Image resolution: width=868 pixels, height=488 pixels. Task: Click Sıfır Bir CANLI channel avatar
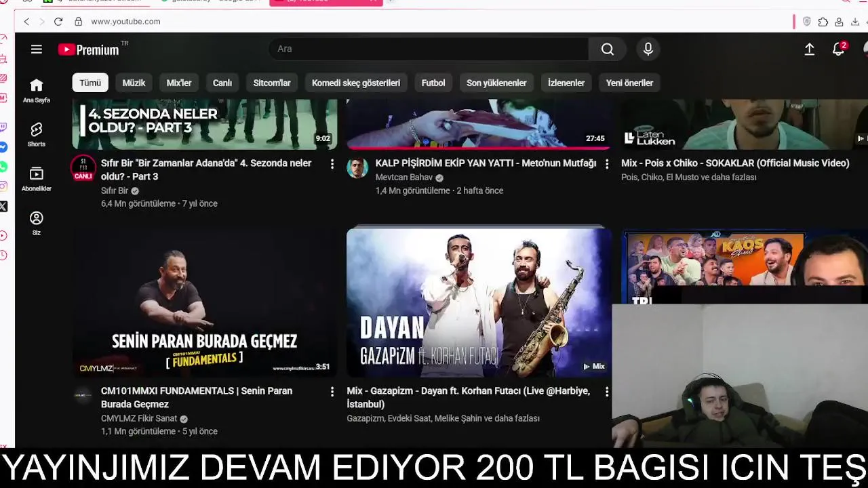point(83,168)
